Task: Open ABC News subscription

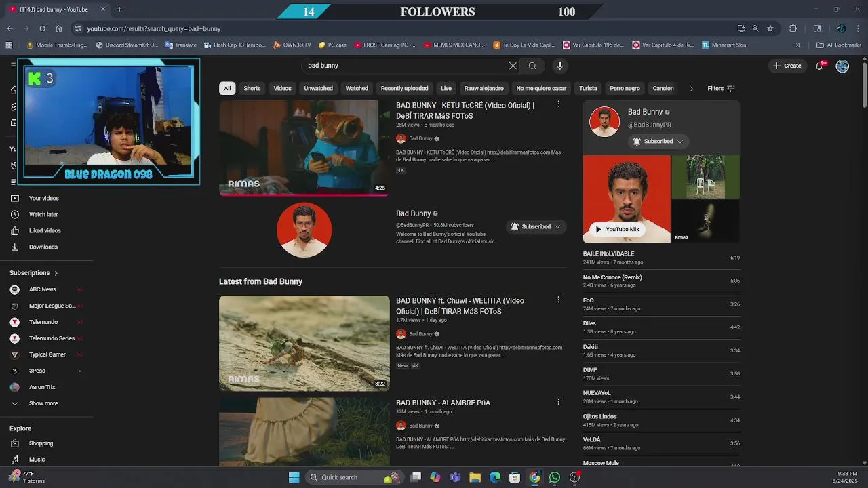Action: [x=43, y=289]
